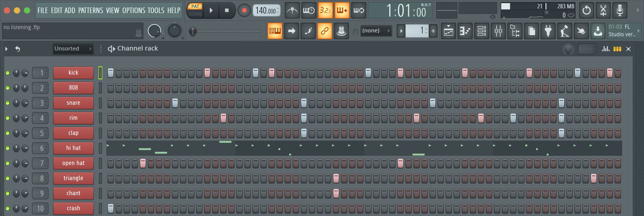Image resolution: width=644 pixels, height=216 pixels.
Task: Toggle the step editing note icon
Action: [308, 31]
